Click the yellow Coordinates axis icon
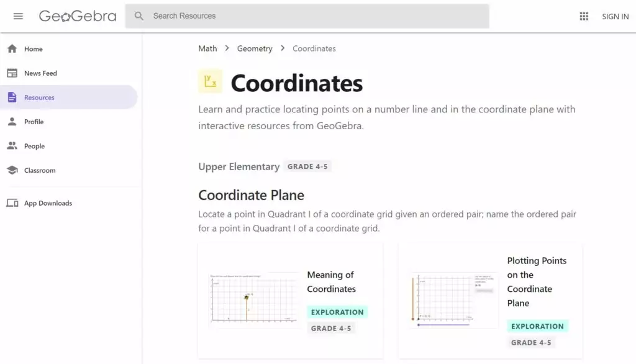This screenshot has width=636, height=364. (x=210, y=81)
